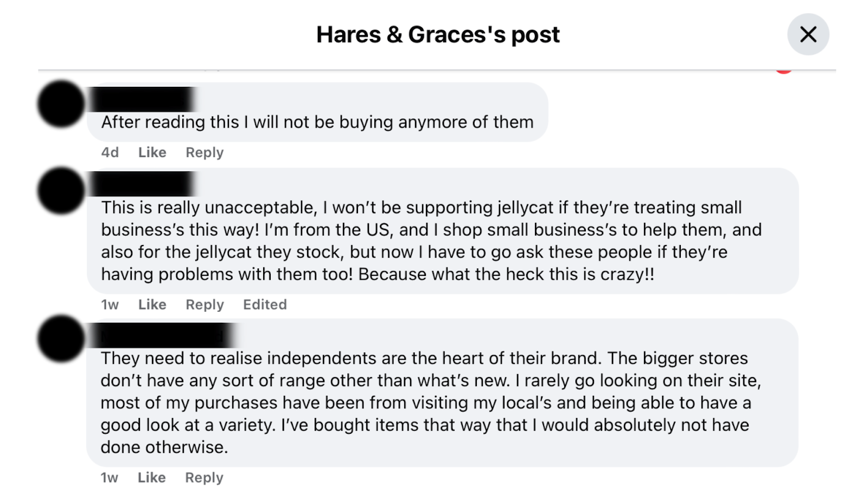Click avatar beside the 'independents' comment
The width and height of the screenshot is (868, 488).
coord(61,338)
